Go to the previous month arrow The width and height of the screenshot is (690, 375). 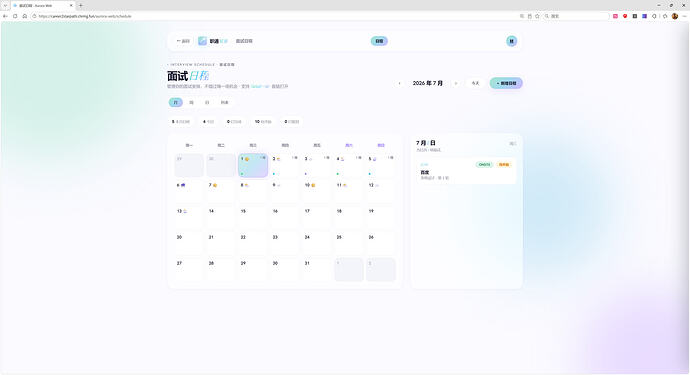pos(399,83)
